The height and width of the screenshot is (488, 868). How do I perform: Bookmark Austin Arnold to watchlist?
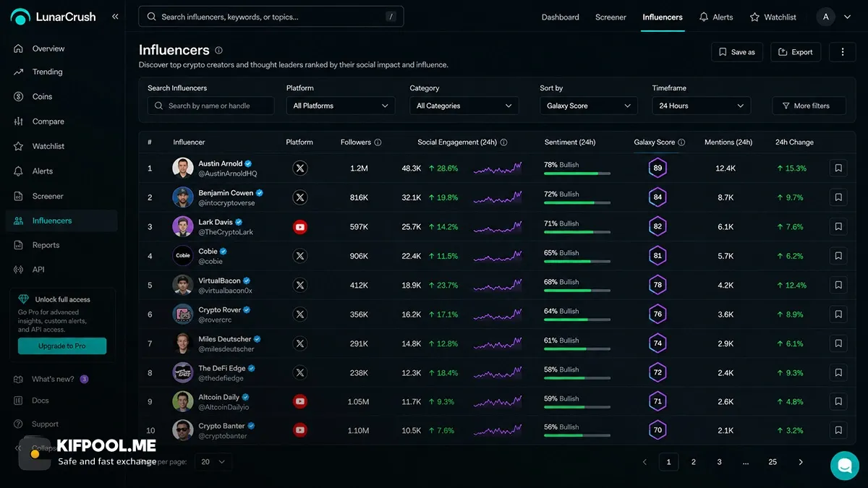pos(838,168)
